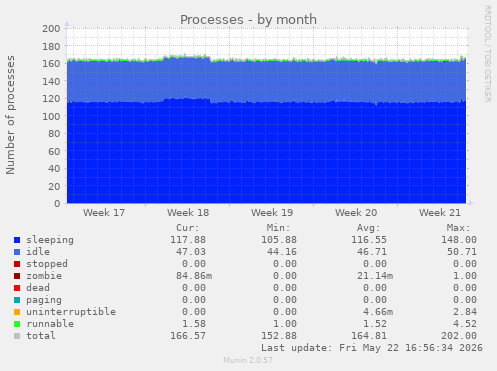497x371 pixels.
Task: Click idle min value 44.16
Action: click(x=282, y=252)
